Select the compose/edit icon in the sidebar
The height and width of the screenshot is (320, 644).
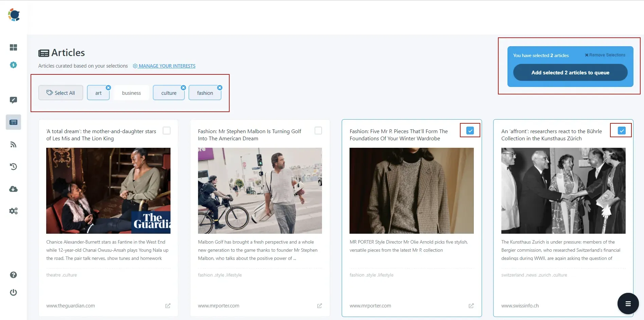coord(14,100)
